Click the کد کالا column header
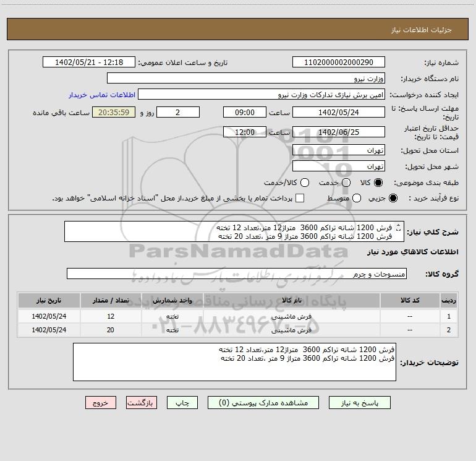The width and height of the screenshot is (476, 461). (410, 300)
